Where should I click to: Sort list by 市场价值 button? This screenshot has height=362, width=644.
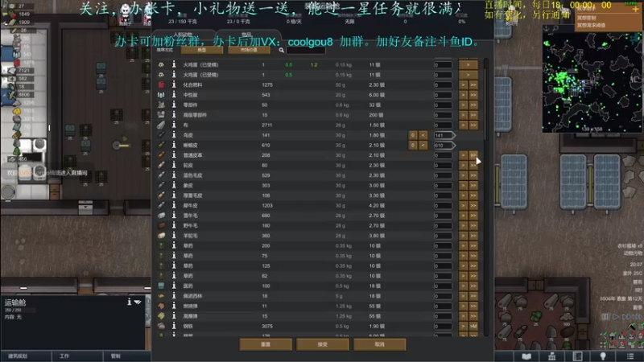coord(249,50)
